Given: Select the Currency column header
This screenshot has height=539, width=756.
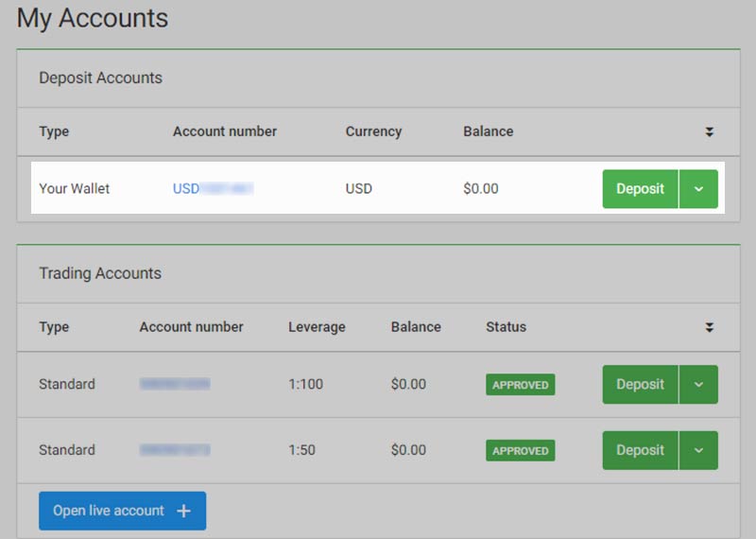Looking at the screenshot, I should [x=373, y=131].
